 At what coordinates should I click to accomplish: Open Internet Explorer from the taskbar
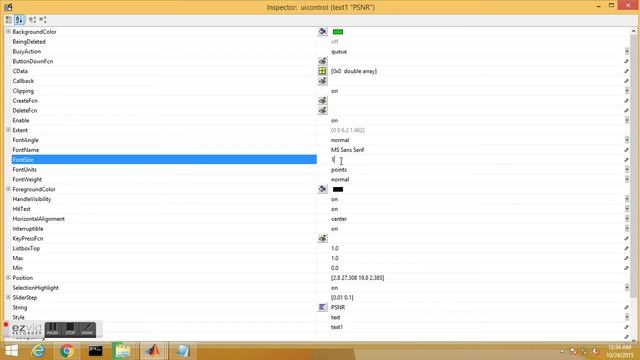(x=39, y=351)
